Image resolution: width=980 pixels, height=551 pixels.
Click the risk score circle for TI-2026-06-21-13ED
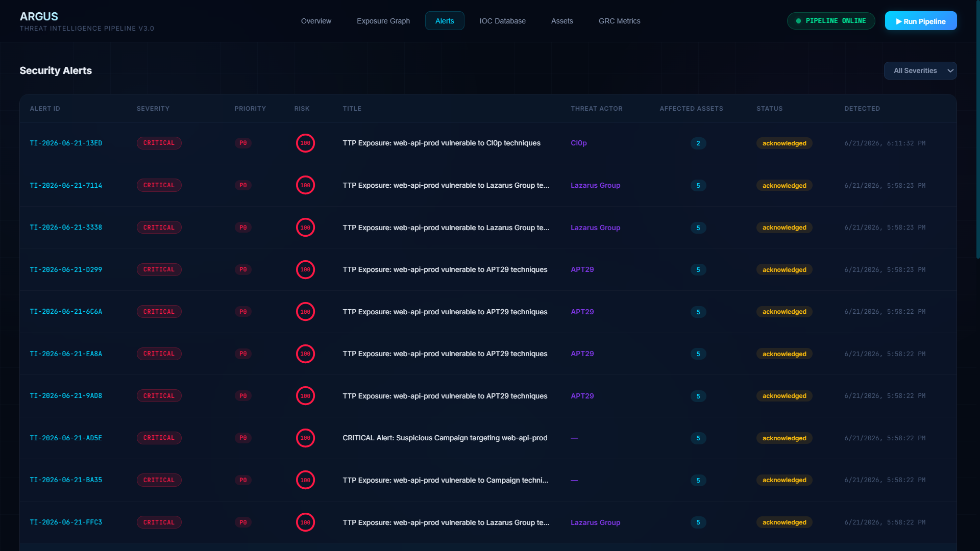[305, 143]
